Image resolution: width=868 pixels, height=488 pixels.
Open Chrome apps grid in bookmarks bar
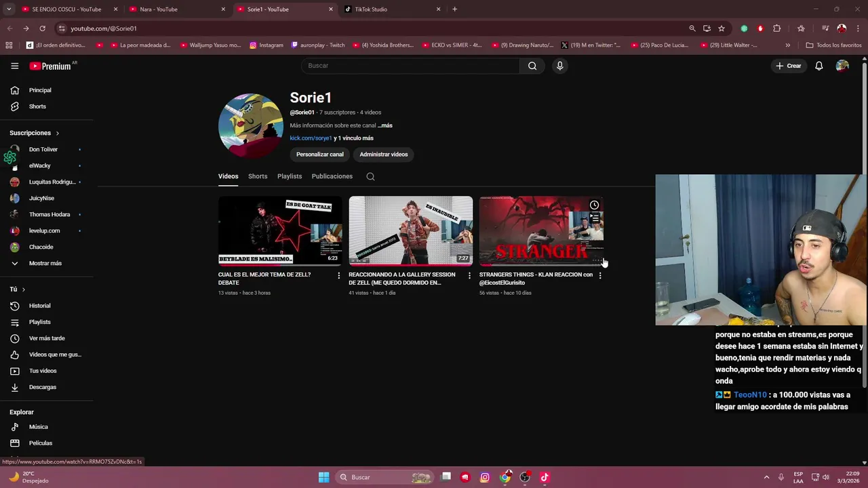coord(9,45)
